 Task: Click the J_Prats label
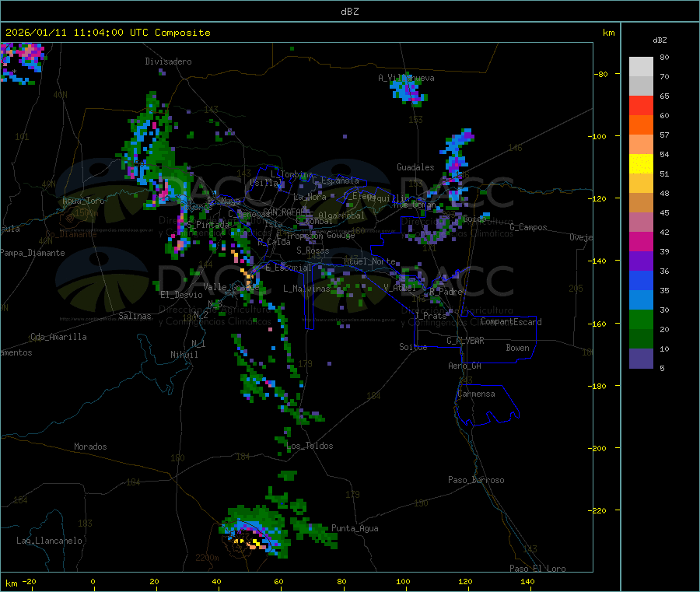point(430,316)
